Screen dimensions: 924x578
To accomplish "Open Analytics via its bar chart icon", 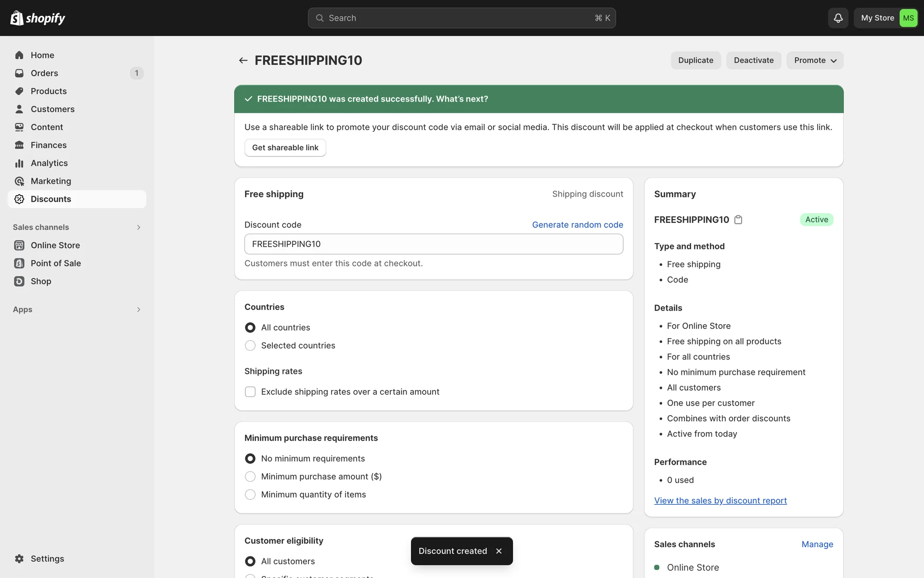I will click(19, 163).
